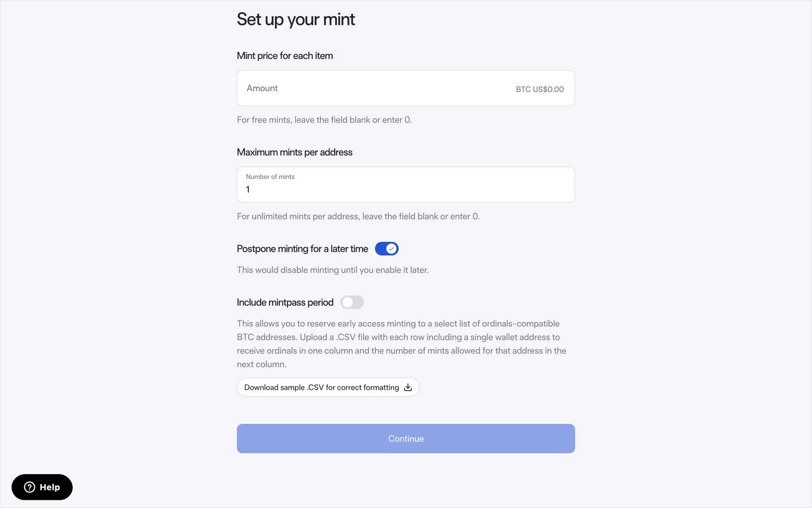Click the checkmark knob on Postpone toggle
Image resolution: width=812 pixels, height=508 pixels.
[x=392, y=249]
